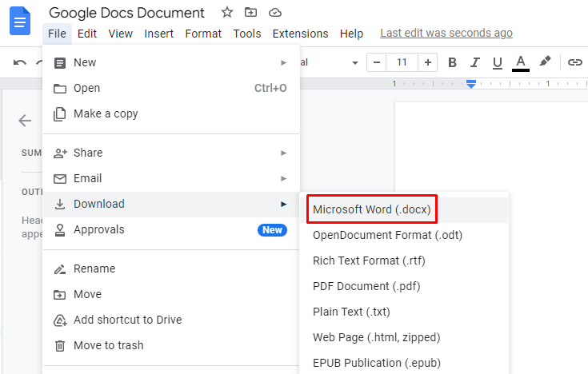The width and height of the screenshot is (588, 374).
Task: Expand the Share submenu arrow
Action: pos(283,153)
